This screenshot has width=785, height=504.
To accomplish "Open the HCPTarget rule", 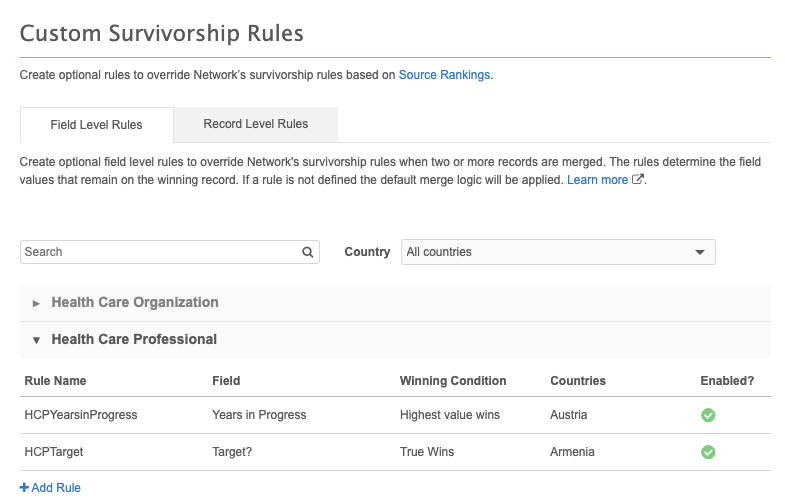I will click(54, 452).
